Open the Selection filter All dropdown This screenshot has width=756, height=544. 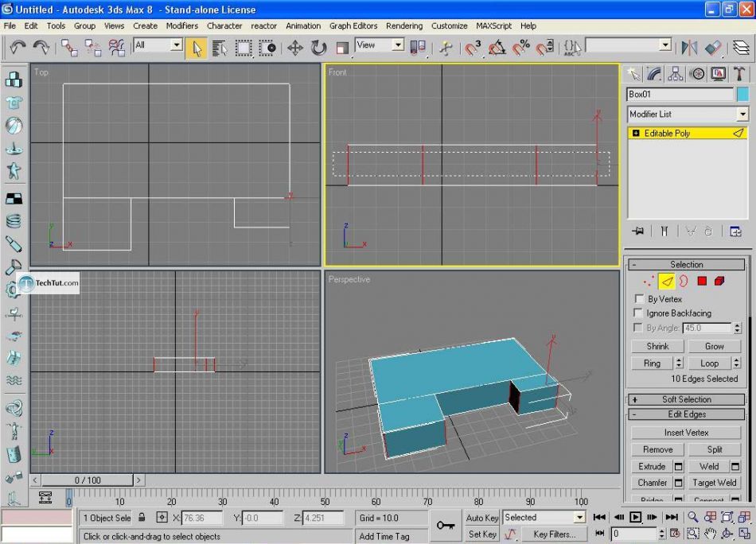pos(177,45)
